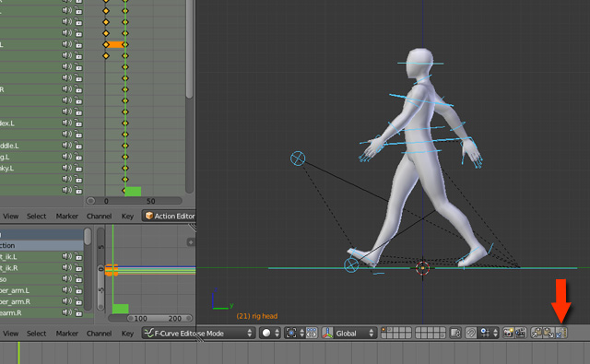
Task: Open Select menu in the F-Curve editor header
Action: click(37, 334)
